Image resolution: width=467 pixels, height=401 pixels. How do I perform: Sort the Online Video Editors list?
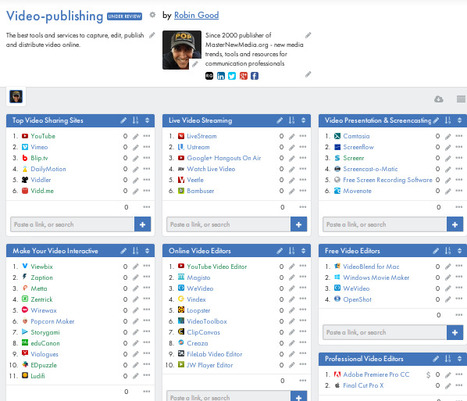(x=292, y=251)
